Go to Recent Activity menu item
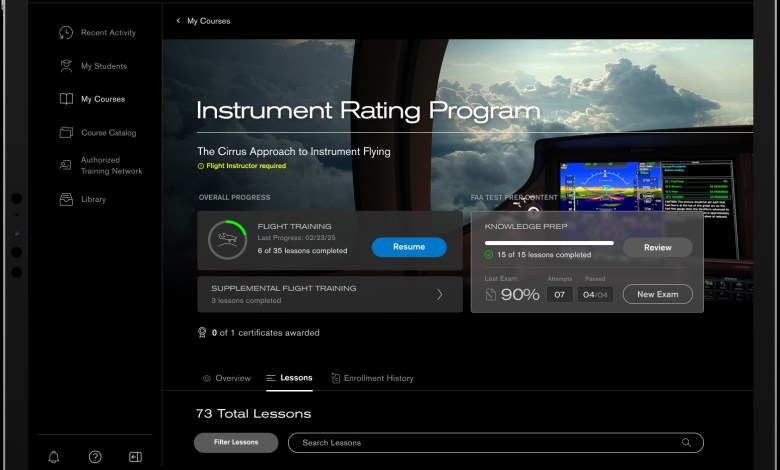 click(x=108, y=33)
